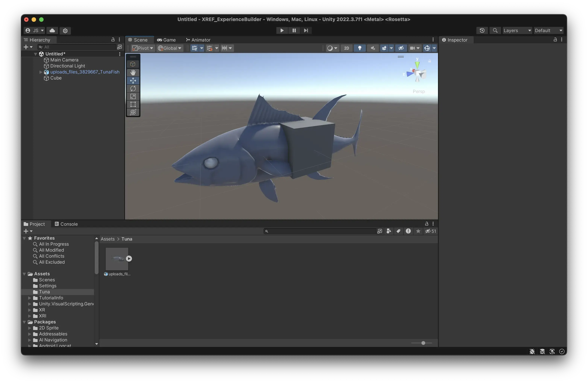Toggle 2D scene view mode
The height and width of the screenshot is (383, 588).
coord(346,48)
